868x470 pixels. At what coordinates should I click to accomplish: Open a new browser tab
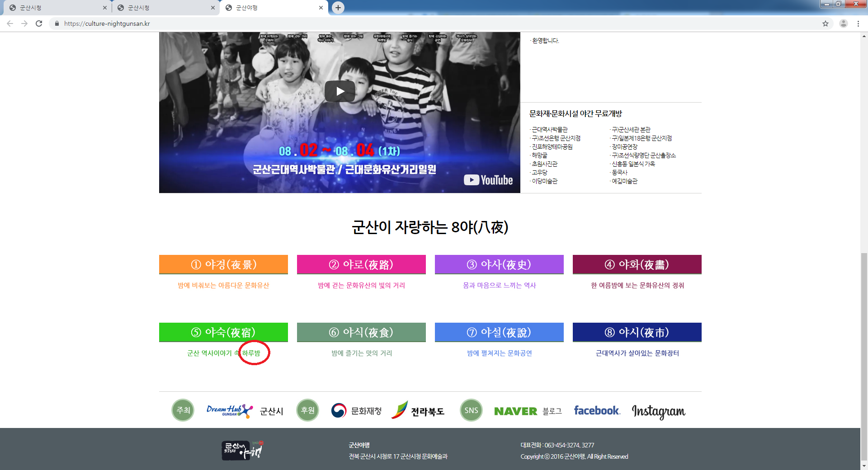(x=338, y=8)
